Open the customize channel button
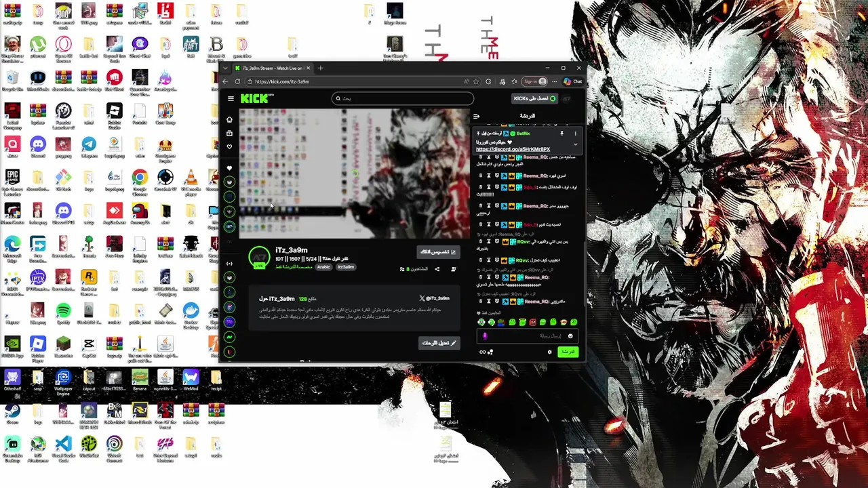 (438, 252)
